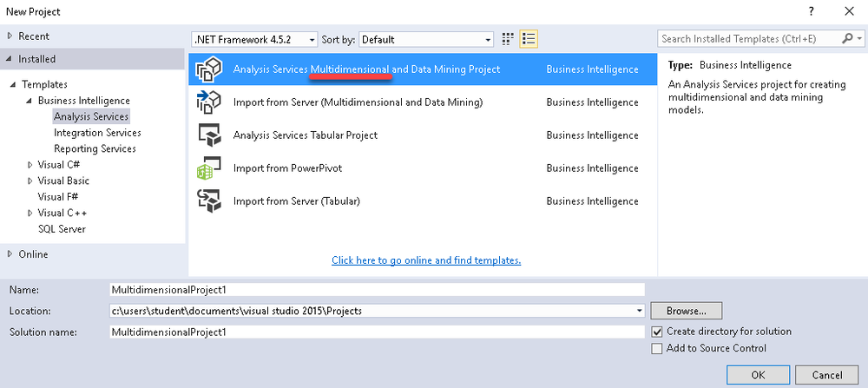This screenshot has width=868, height=388.
Task: Toggle Create directory for solution checkbox
Action: [657, 332]
